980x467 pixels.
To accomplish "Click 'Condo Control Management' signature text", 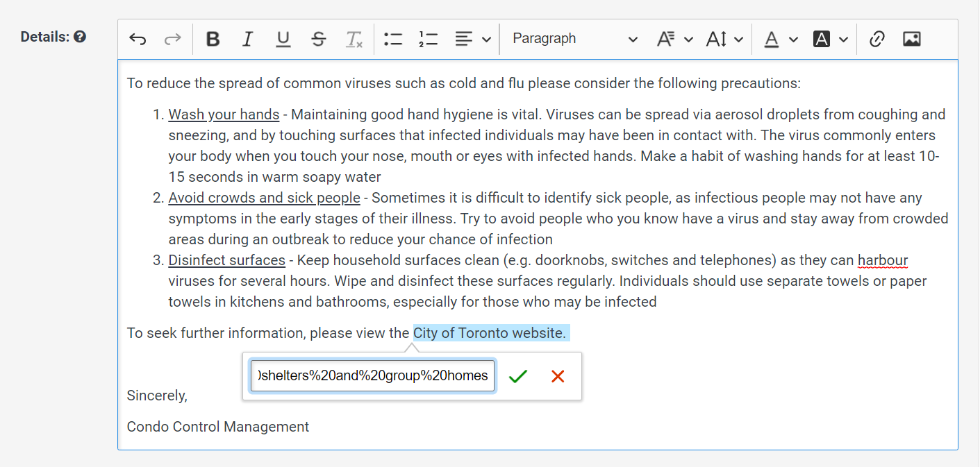I will 218,427.
